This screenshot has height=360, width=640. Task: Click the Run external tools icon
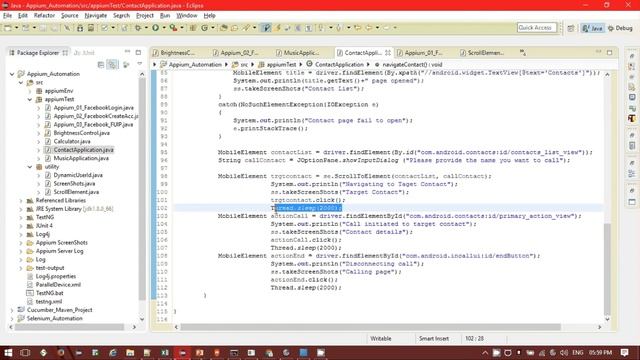[173, 28]
